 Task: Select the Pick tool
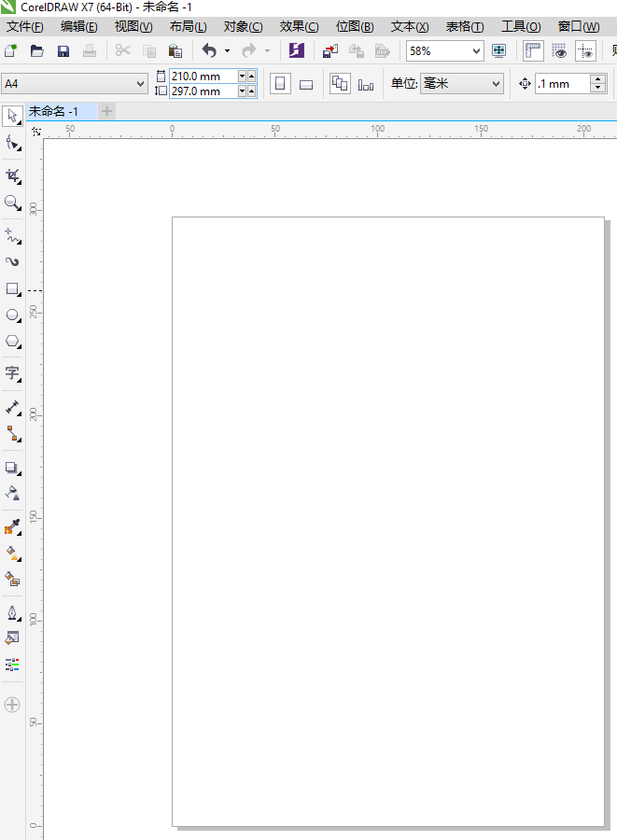tap(12, 116)
